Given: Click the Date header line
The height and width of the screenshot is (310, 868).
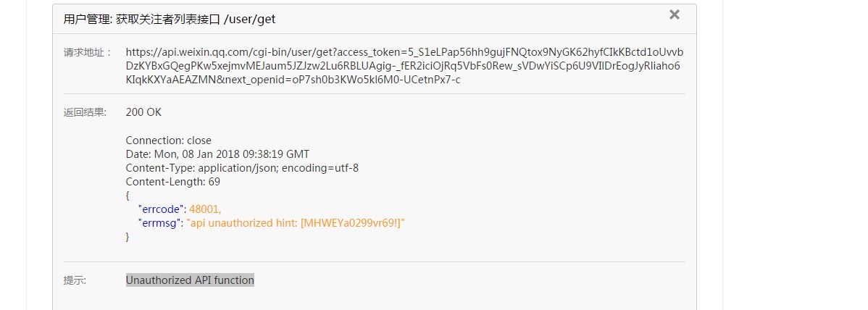Looking at the screenshot, I should (217, 154).
